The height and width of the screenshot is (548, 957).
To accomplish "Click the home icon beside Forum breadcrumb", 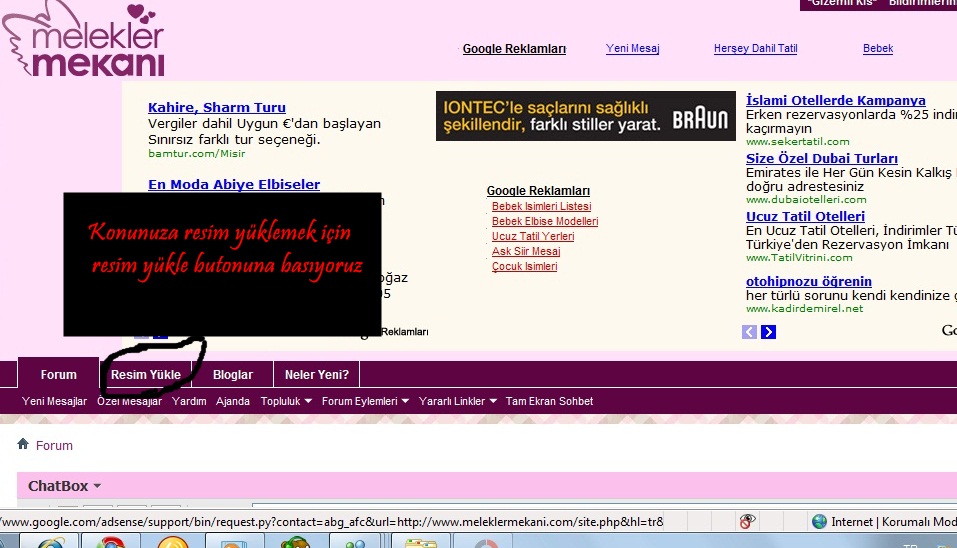I will (x=23, y=444).
